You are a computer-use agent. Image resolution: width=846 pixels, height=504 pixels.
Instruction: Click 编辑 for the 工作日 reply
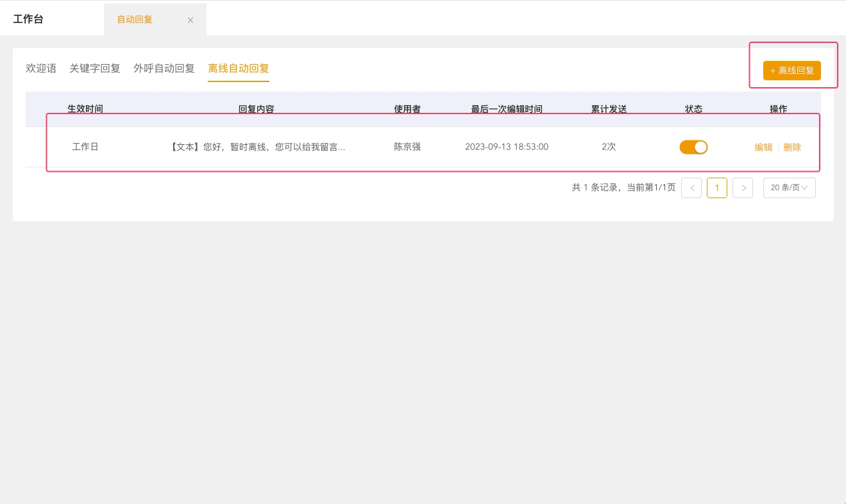(x=763, y=147)
